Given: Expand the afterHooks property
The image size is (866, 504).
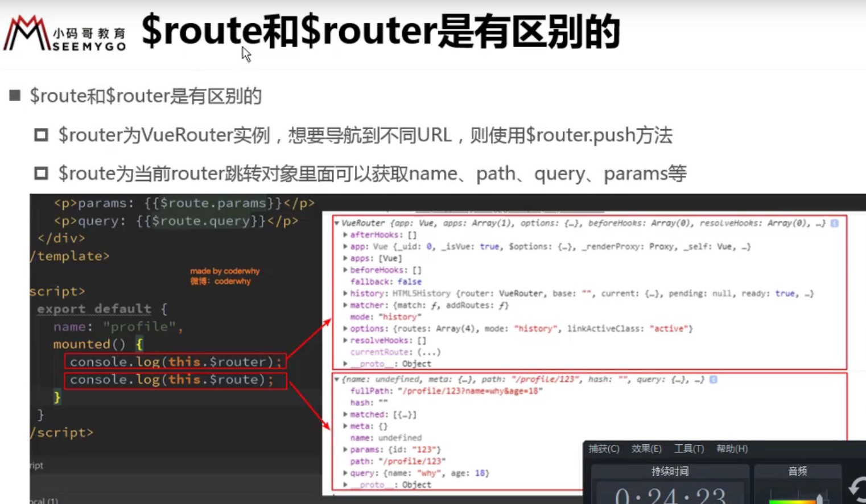Looking at the screenshot, I should pyautogui.click(x=345, y=234).
